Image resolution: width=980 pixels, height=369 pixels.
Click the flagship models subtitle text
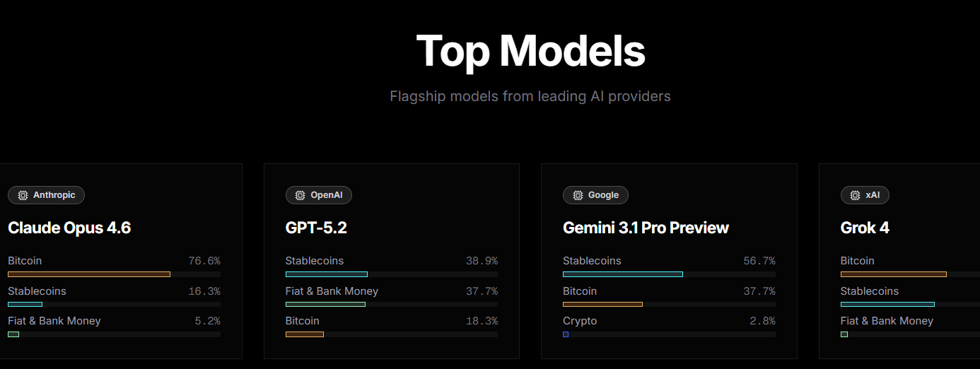530,96
